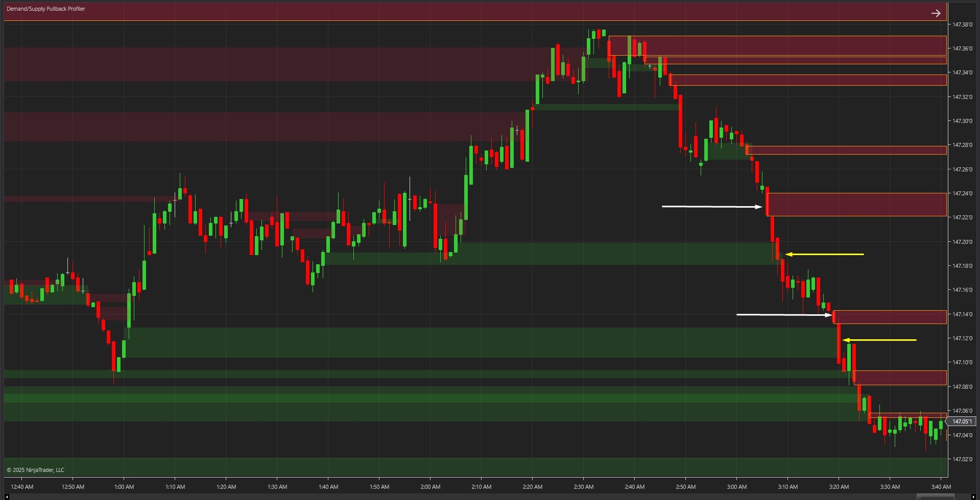Click the 3:00 AM time axis label
980x500 pixels.
(x=736, y=487)
